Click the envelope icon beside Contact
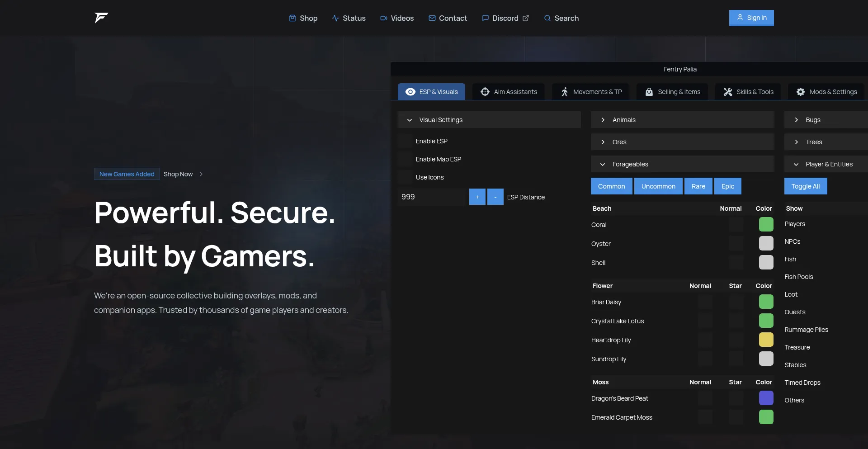Screen dimensions: 868x449 click(x=432, y=18)
